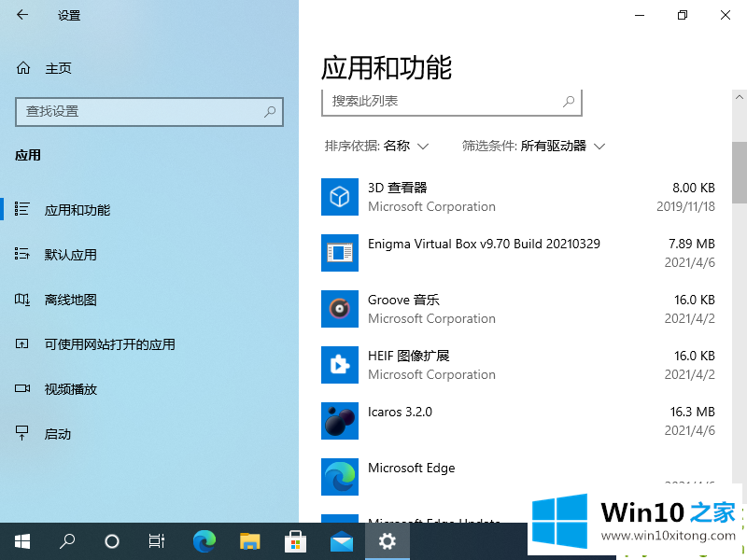Select the 启动 startup icon
This screenshot has height=560, width=747.
(21, 433)
